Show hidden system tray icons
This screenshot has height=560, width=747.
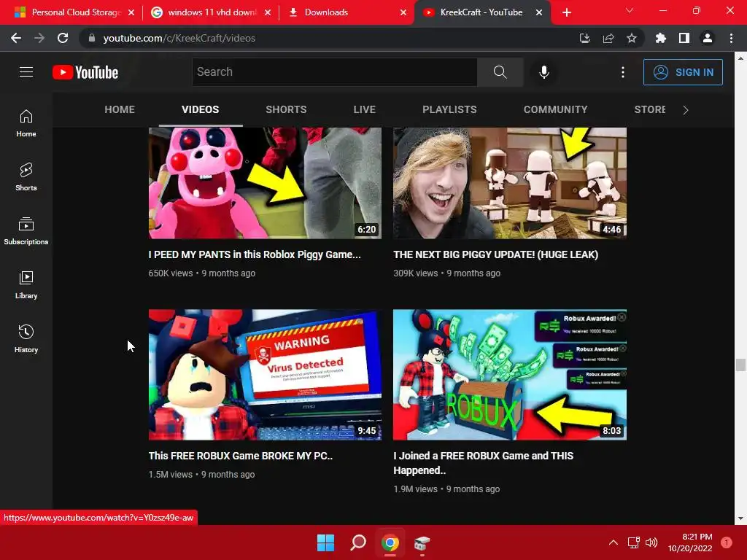click(614, 542)
